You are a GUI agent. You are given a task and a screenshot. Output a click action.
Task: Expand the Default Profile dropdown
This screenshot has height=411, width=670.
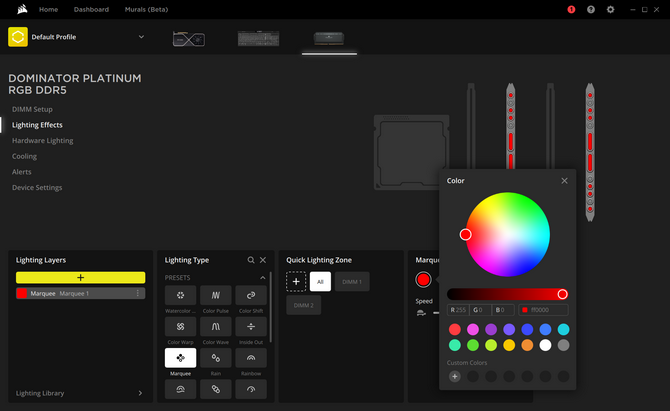[141, 37]
